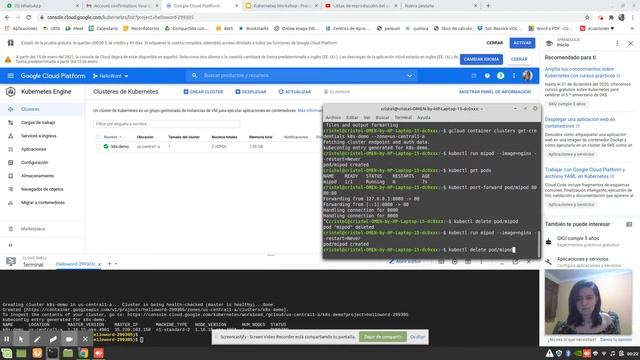Screen dimensions: 640x360
Task: Open the header three-dot settings menu
Action: [x=514, y=76]
